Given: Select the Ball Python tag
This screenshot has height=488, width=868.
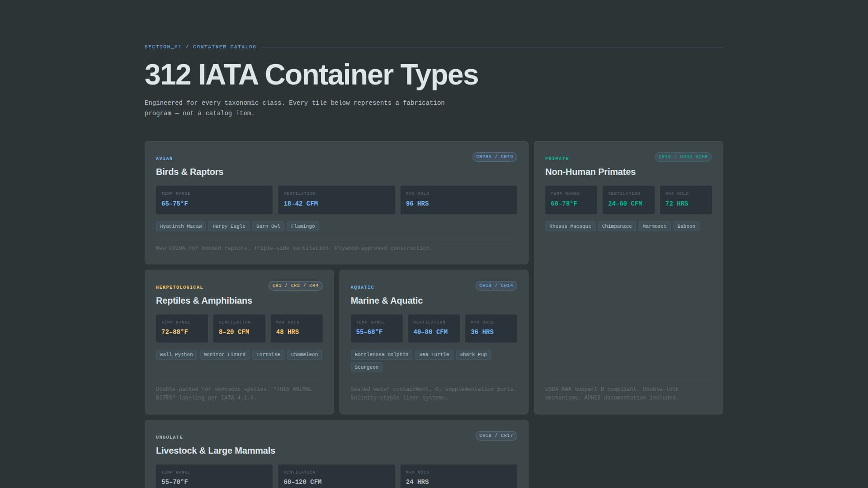Looking at the screenshot, I should click(176, 355).
